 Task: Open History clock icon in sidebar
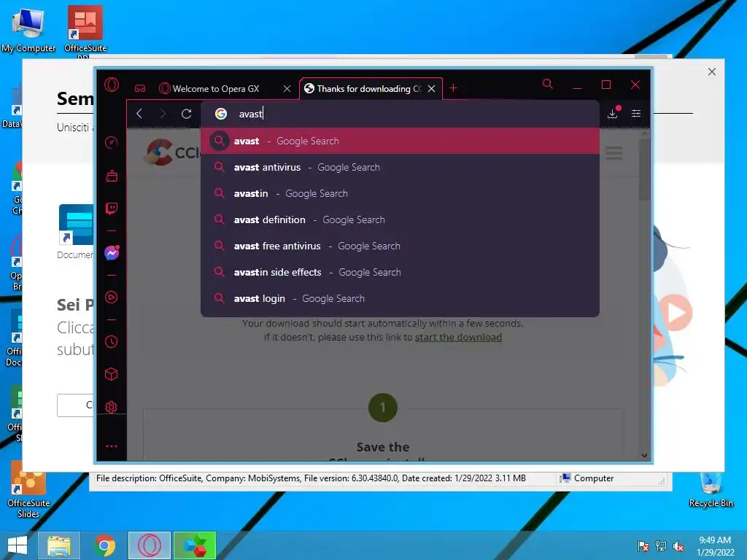click(112, 341)
